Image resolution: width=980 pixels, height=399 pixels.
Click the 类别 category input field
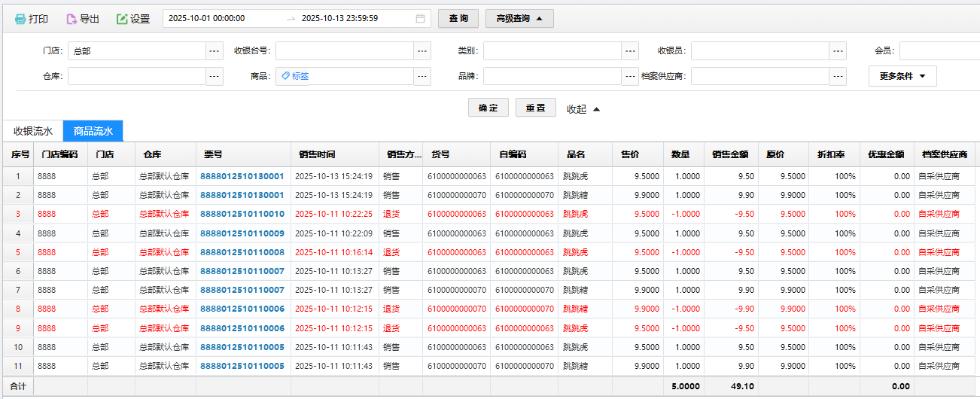tap(552, 50)
